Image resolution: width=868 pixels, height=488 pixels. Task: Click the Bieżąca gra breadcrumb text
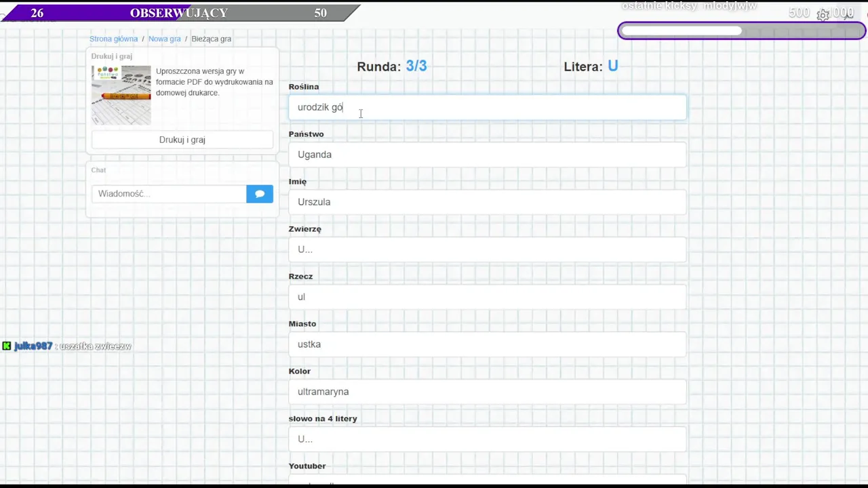[212, 39]
